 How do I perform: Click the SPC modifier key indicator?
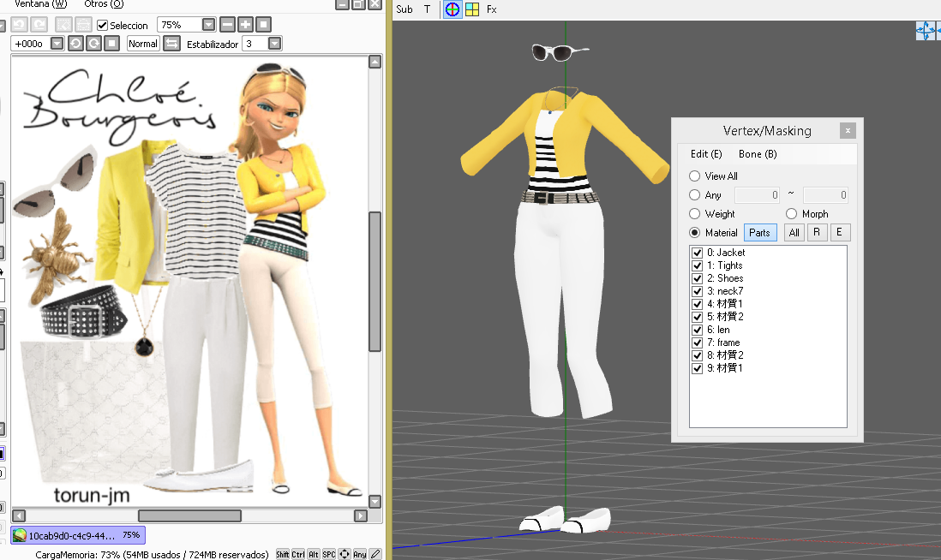pyautogui.click(x=329, y=555)
